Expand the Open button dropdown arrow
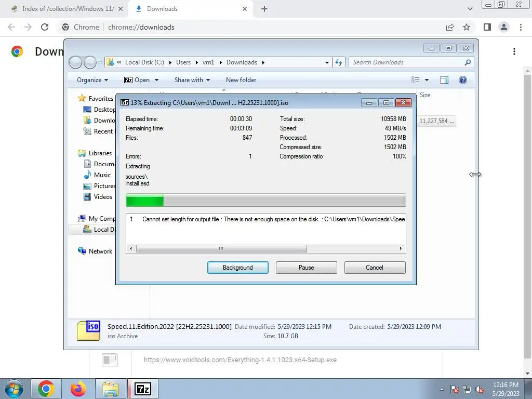The width and height of the screenshot is (532, 399). pyautogui.click(x=156, y=80)
